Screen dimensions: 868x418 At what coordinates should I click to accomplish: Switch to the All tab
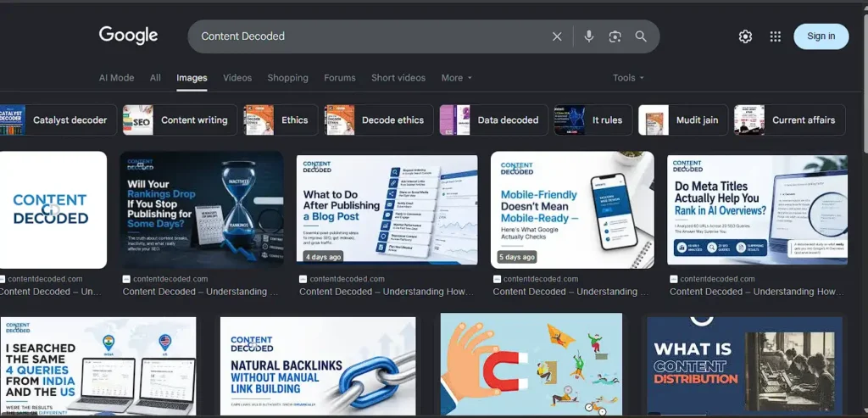(x=156, y=78)
